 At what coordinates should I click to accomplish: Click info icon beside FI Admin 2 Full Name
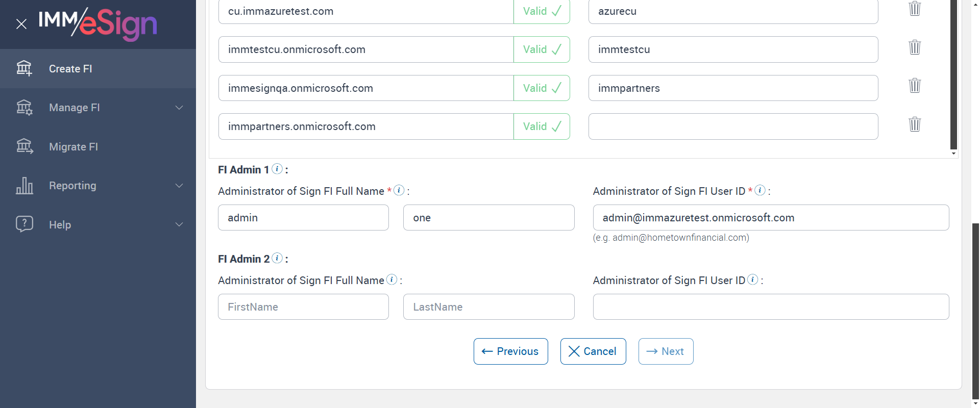(x=391, y=279)
